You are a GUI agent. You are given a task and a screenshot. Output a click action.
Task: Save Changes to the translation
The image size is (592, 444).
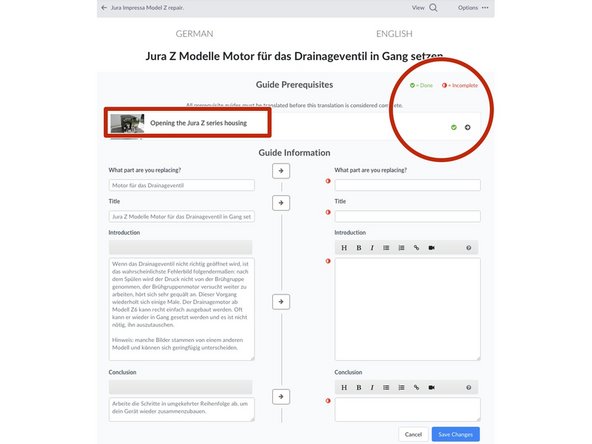[456, 435]
